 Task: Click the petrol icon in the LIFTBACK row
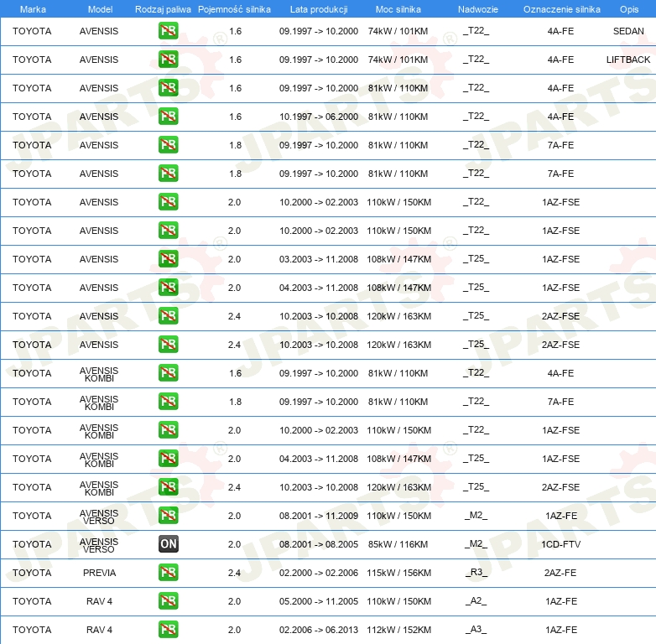(x=168, y=60)
